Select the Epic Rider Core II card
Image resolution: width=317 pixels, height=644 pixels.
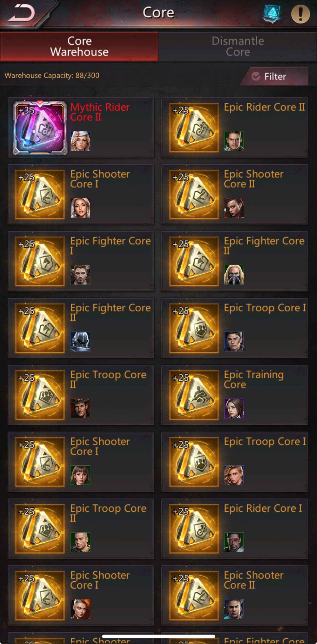coord(234,128)
